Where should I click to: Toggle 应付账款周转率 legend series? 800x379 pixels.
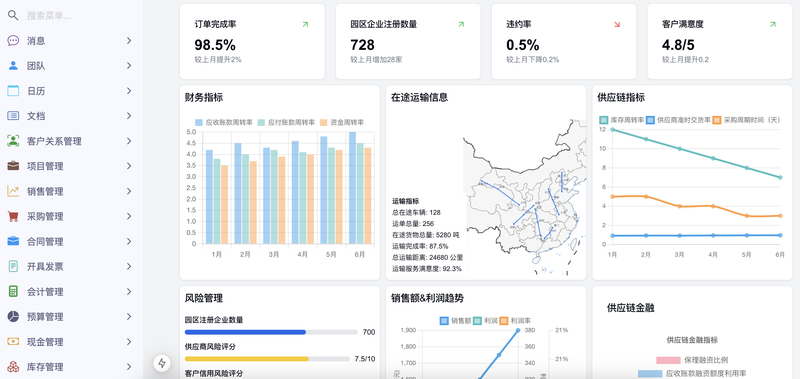(286, 122)
